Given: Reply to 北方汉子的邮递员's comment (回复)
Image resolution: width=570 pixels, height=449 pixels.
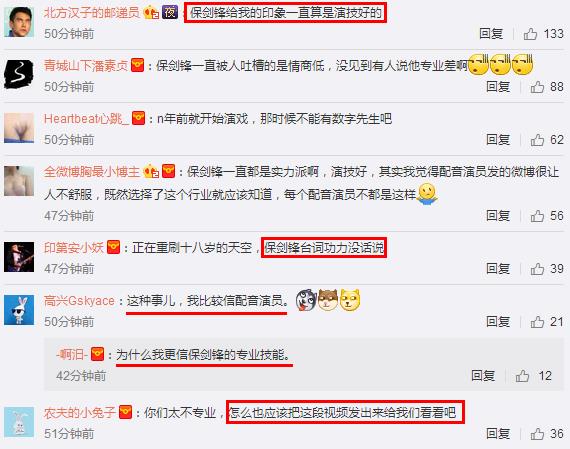Looking at the screenshot, I should coord(491,34).
